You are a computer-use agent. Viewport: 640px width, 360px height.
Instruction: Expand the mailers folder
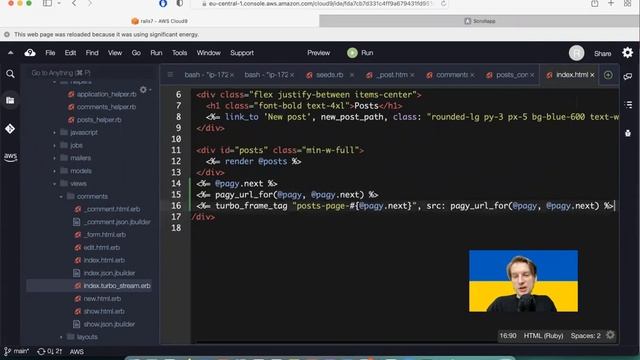tap(54, 158)
